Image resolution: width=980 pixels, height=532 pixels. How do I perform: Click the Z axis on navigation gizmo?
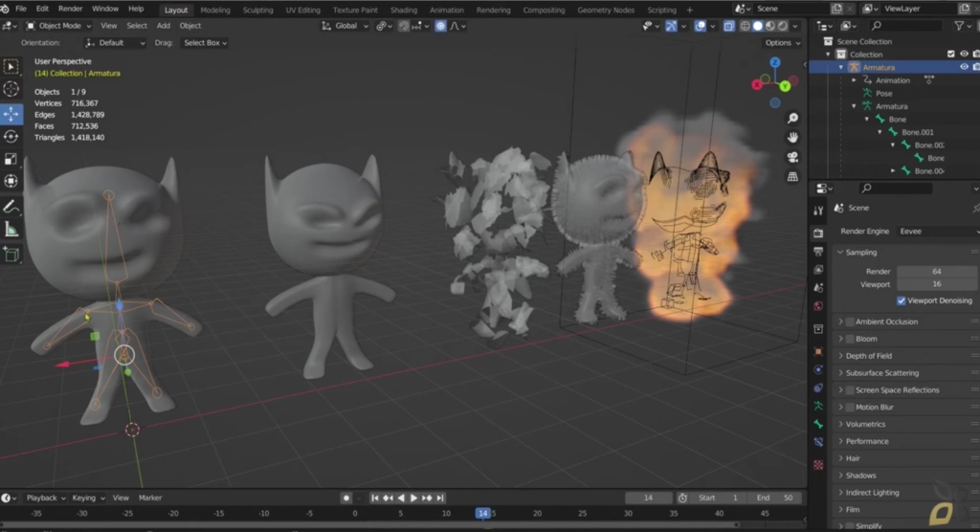[775, 62]
